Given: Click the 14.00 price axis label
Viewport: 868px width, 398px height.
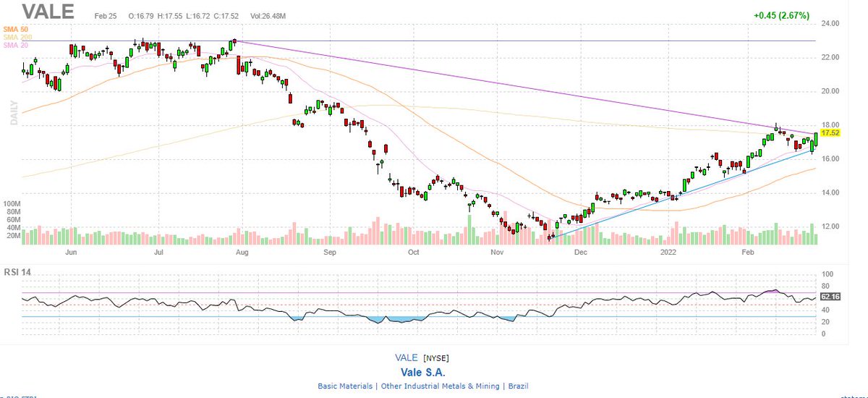Looking at the screenshot, I should pos(831,193).
